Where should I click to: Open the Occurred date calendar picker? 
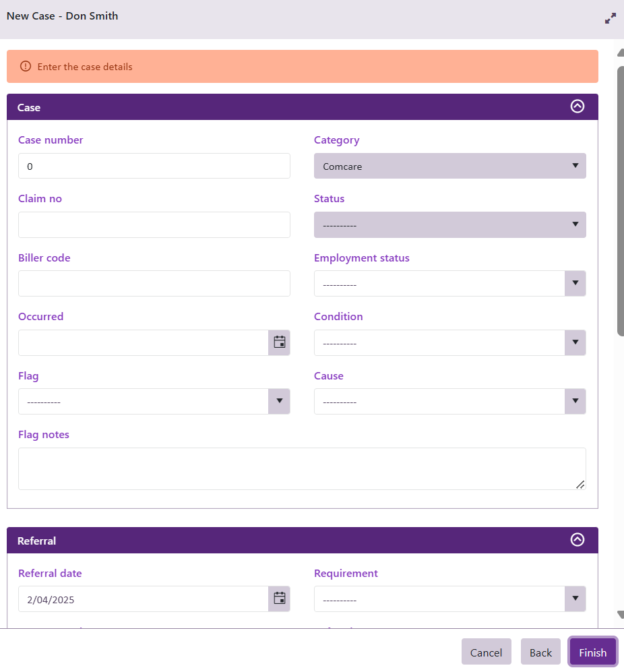[279, 342]
